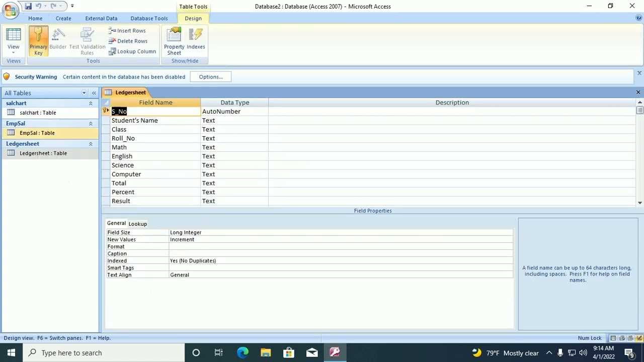Open the taskbar volume icon

pos(583,353)
